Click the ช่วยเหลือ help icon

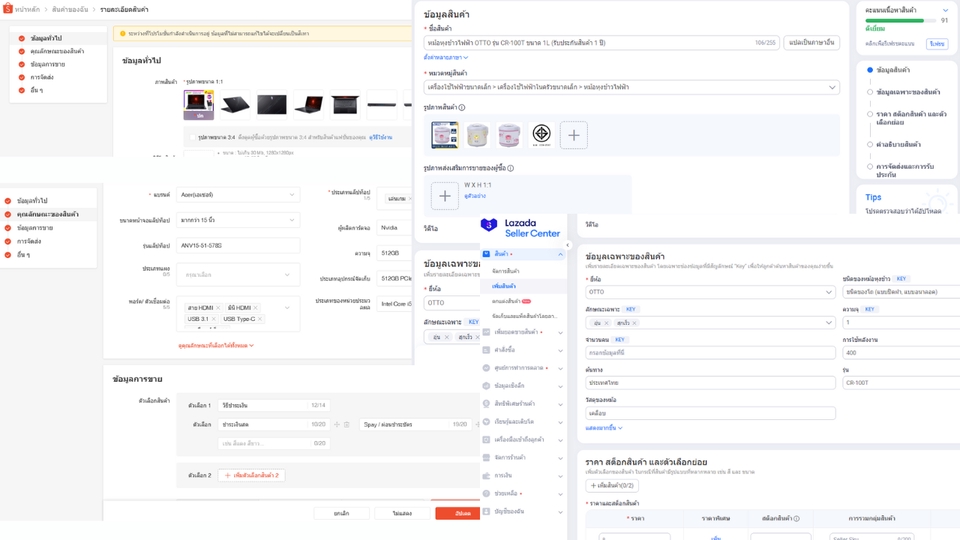(486, 493)
